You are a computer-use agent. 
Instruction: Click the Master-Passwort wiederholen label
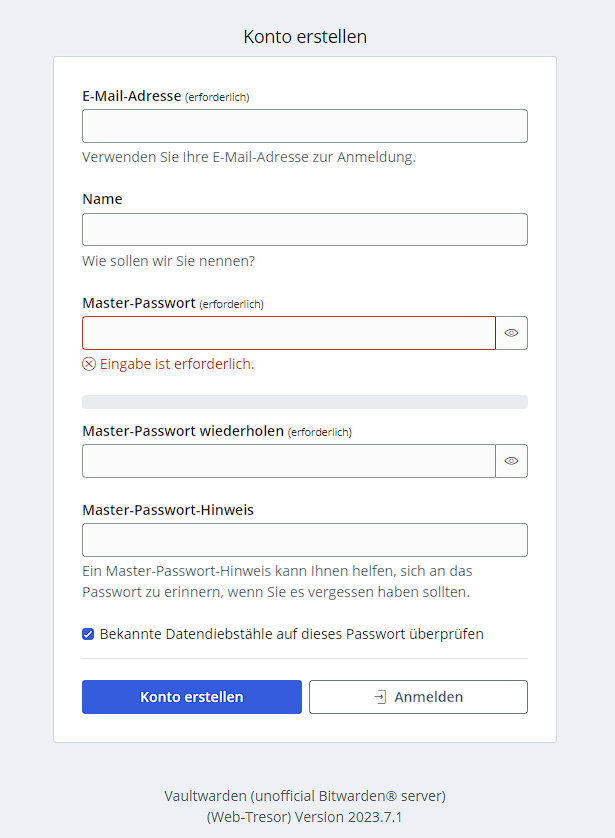click(183, 431)
